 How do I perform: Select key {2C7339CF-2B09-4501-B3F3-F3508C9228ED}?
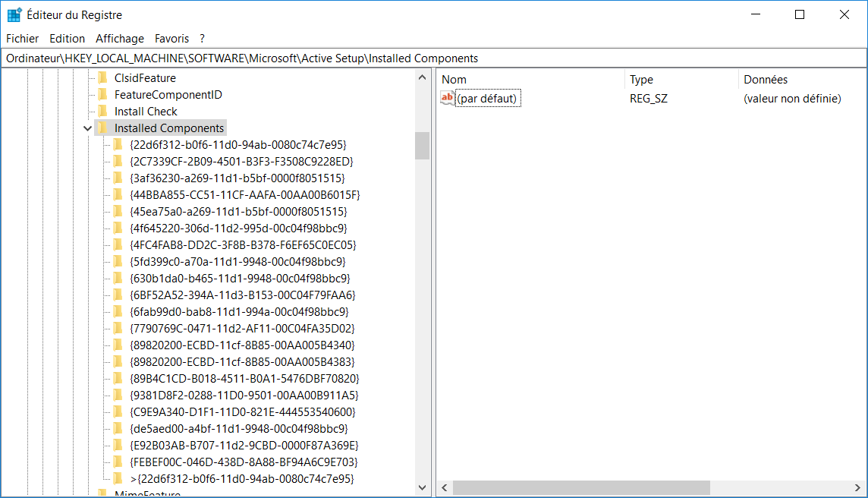(241, 161)
